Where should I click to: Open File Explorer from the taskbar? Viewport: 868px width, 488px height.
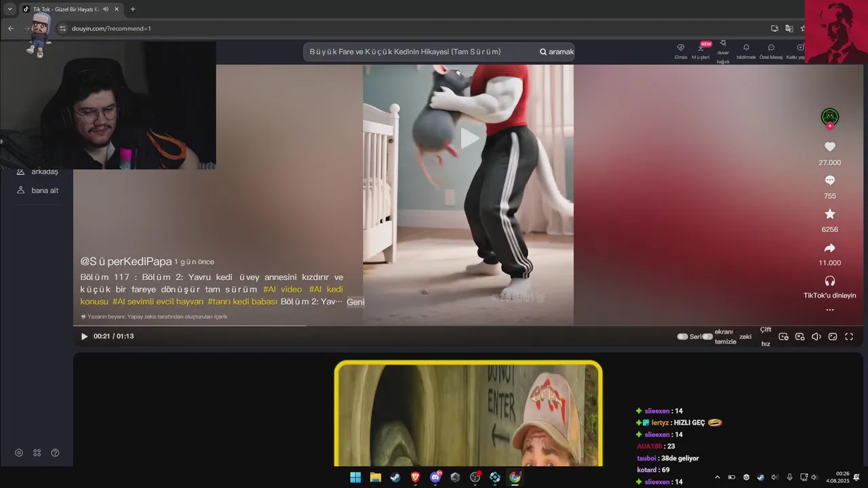375,477
